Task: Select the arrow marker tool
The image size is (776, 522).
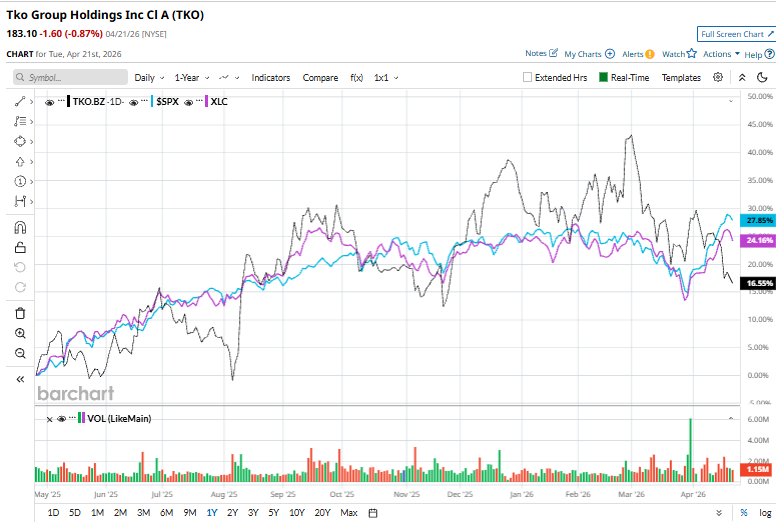Action: pos(20,162)
